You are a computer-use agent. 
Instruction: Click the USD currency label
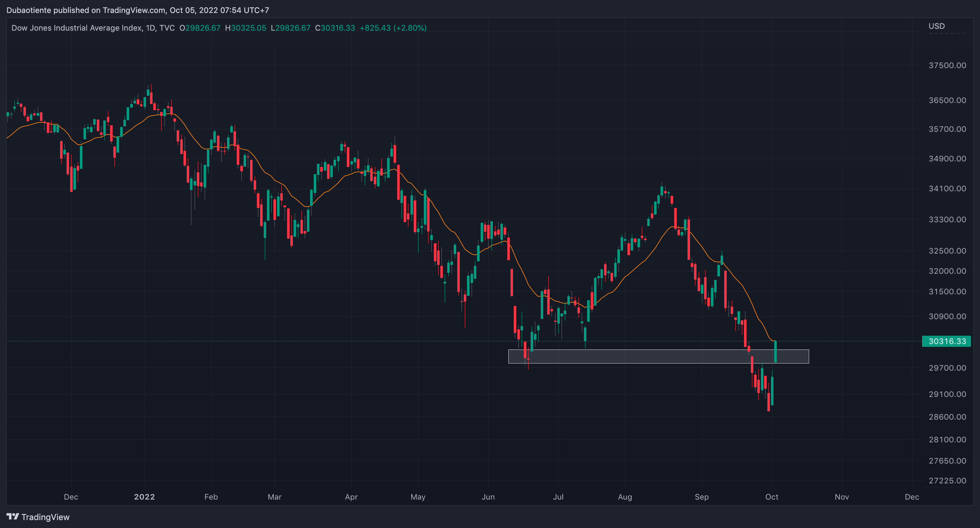tap(936, 26)
